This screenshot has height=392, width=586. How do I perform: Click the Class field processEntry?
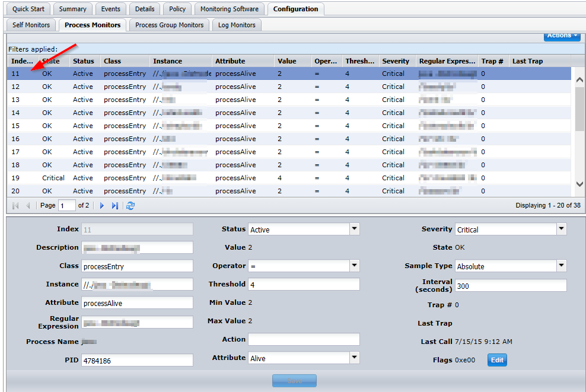tap(137, 266)
